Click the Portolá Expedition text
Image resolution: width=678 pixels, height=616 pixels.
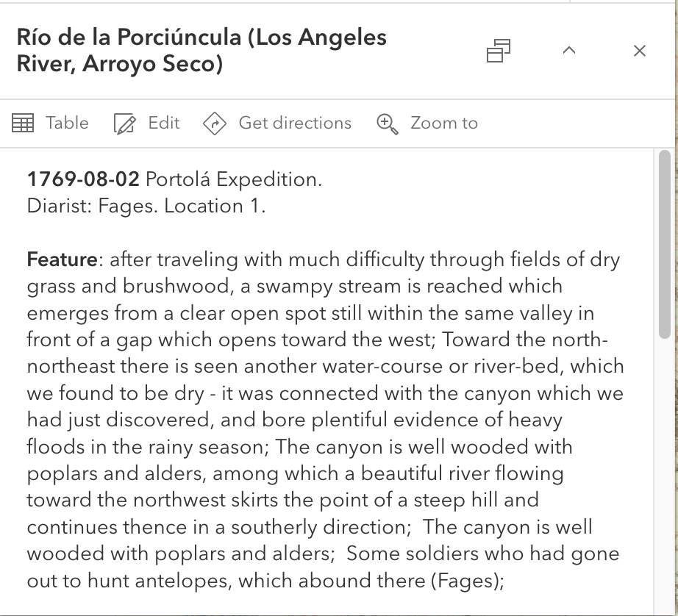[234, 179]
